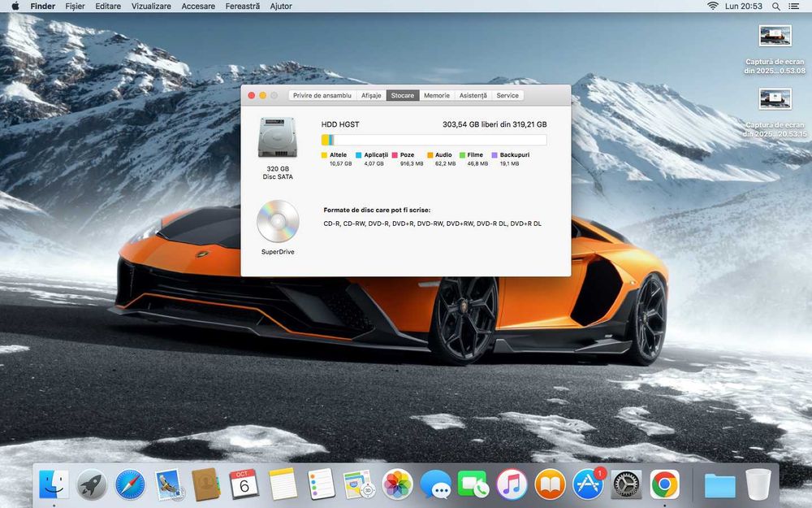Close the storage window with red button

click(x=251, y=95)
